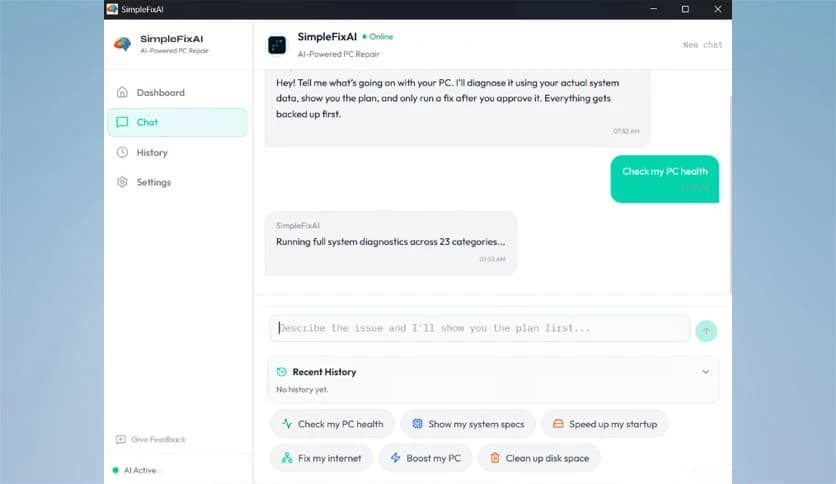Click the Online status label
The image size is (836, 484).
point(377,37)
